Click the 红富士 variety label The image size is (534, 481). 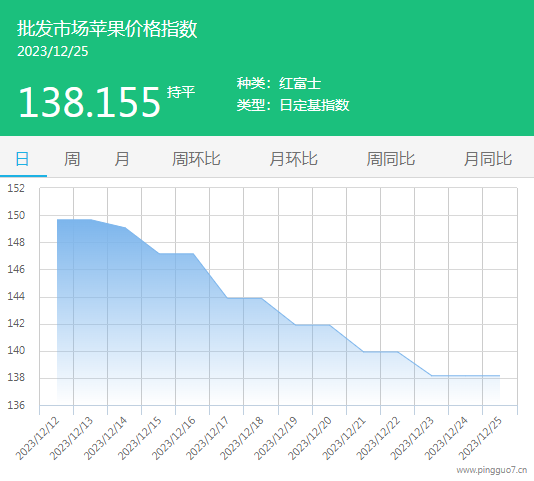click(x=300, y=83)
